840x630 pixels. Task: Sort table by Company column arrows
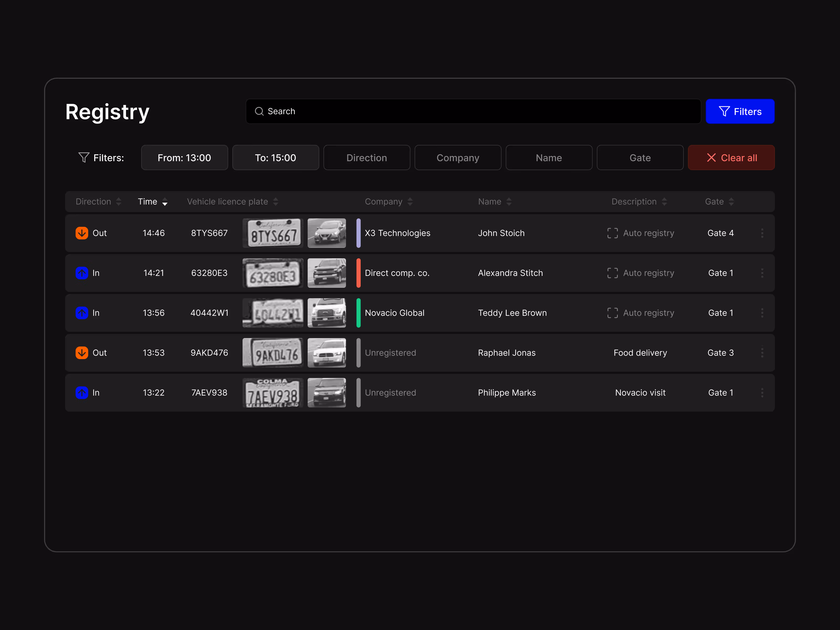pyautogui.click(x=410, y=202)
